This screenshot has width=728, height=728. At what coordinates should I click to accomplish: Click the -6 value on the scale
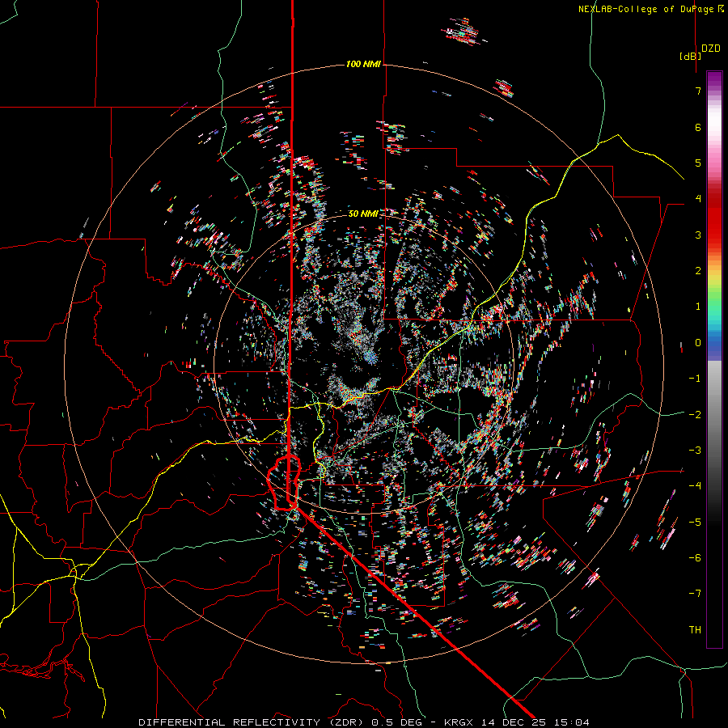click(x=695, y=558)
